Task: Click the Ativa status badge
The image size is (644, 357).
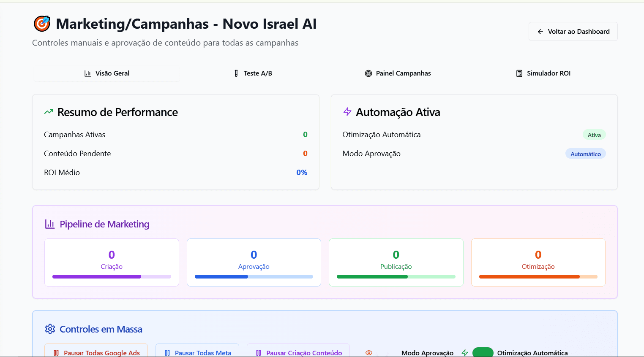Action: pyautogui.click(x=594, y=134)
